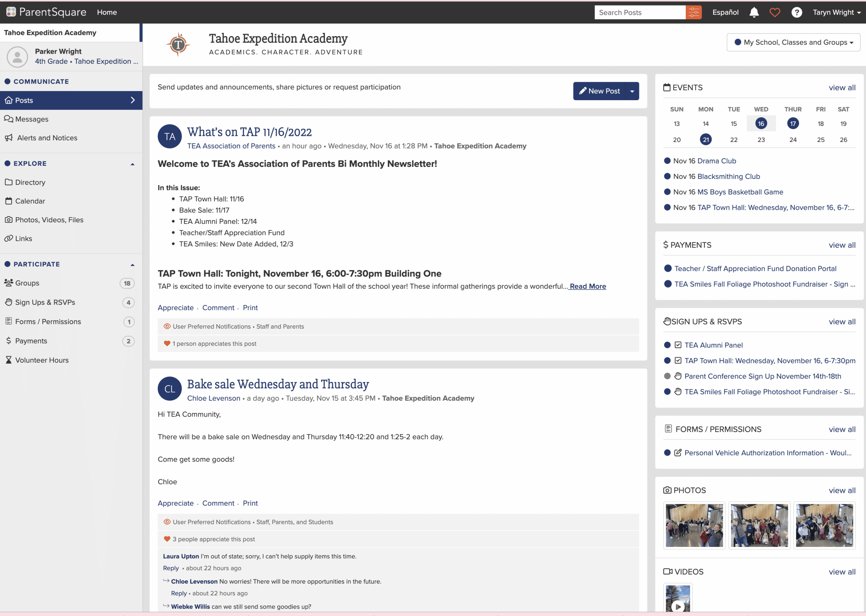866x616 pixels.
Task: Open the search filter options icon
Action: click(693, 12)
